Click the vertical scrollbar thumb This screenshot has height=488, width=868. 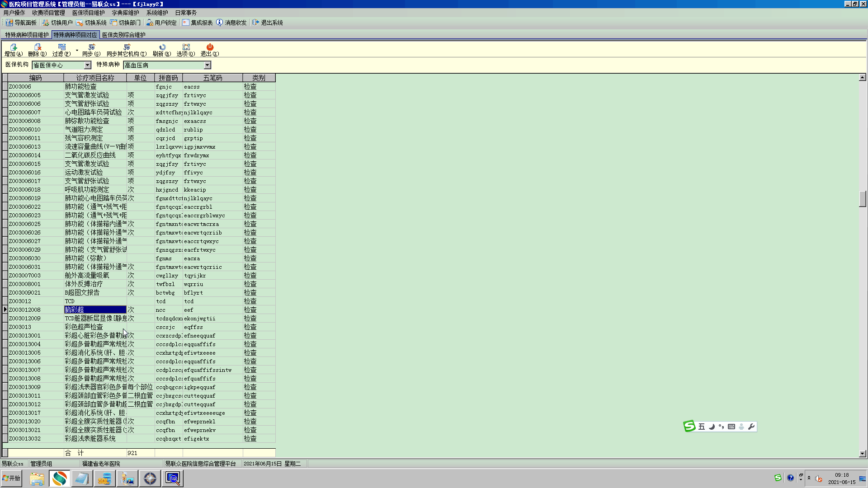(x=862, y=199)
